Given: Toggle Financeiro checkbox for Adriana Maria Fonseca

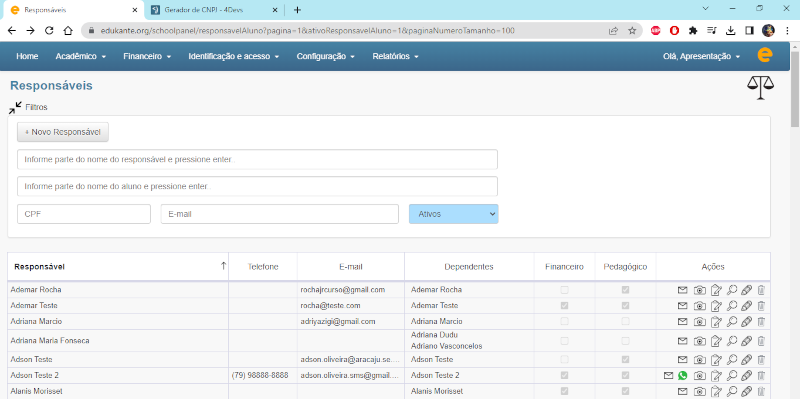Looking at the screenshot, I should [x=564, y=340].
